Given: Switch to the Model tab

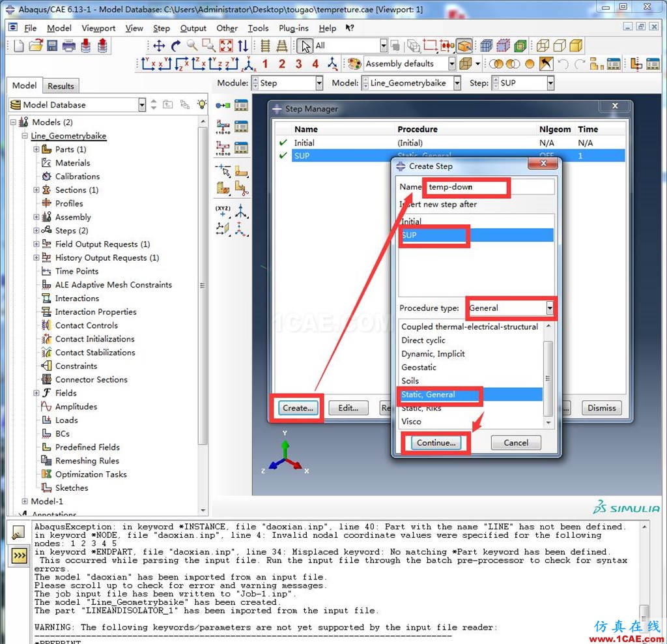Looking at the screenshot, I should tap(24, 85).
